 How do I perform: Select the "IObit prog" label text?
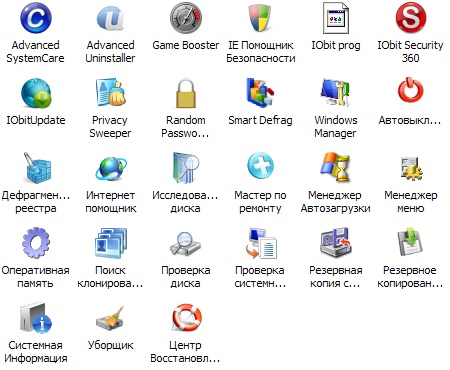click(x=336, y=46)
